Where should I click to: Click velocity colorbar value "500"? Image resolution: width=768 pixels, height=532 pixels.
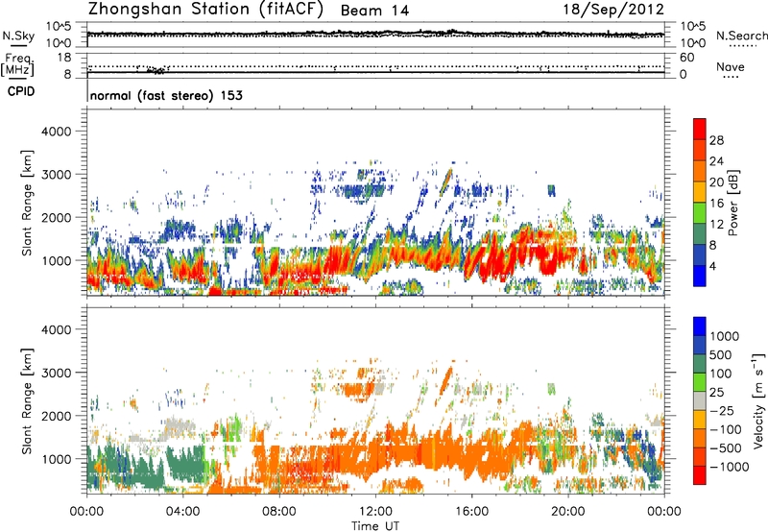point(720,355)
